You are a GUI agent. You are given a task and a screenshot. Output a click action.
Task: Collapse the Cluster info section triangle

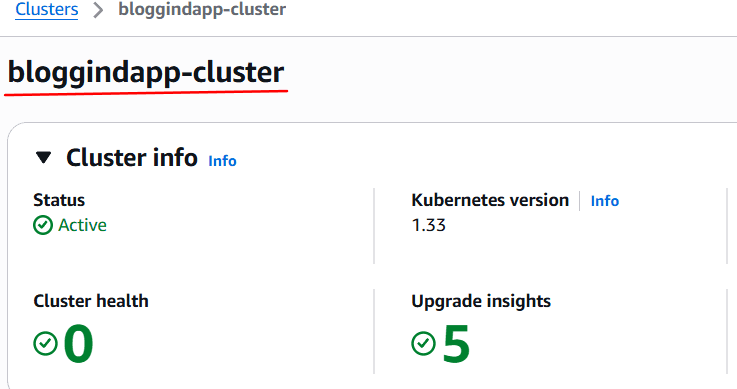pos(44,157)
